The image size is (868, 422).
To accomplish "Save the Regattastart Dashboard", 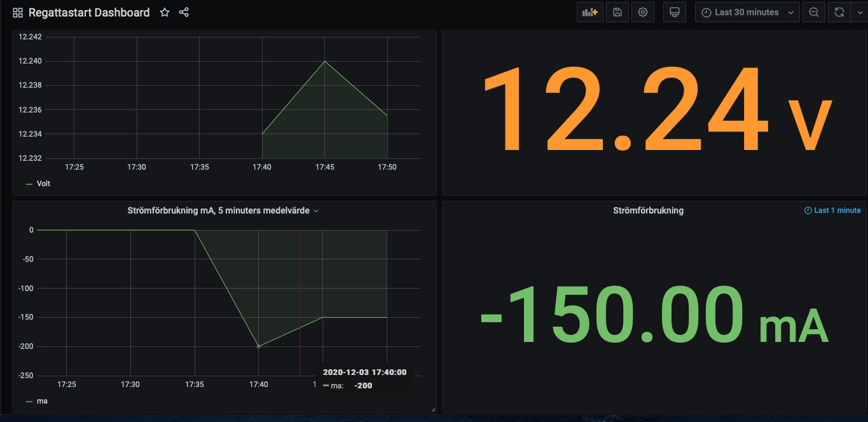I will 617,12.
